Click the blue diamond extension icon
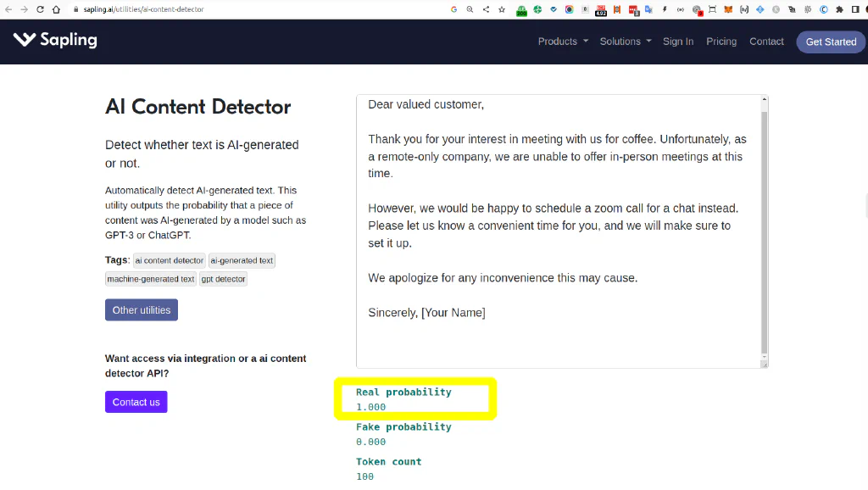This screenshot has height=490, width=868. [x=760, y=9]
